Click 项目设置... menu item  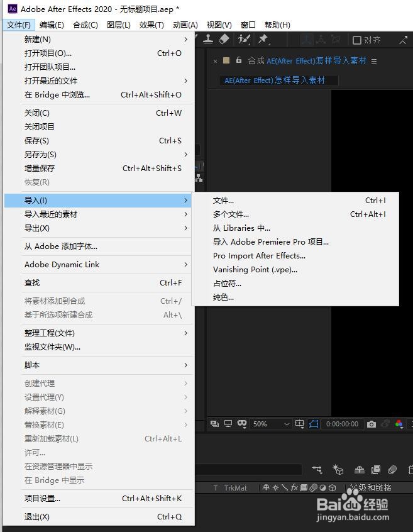click(x=99, y=499)
